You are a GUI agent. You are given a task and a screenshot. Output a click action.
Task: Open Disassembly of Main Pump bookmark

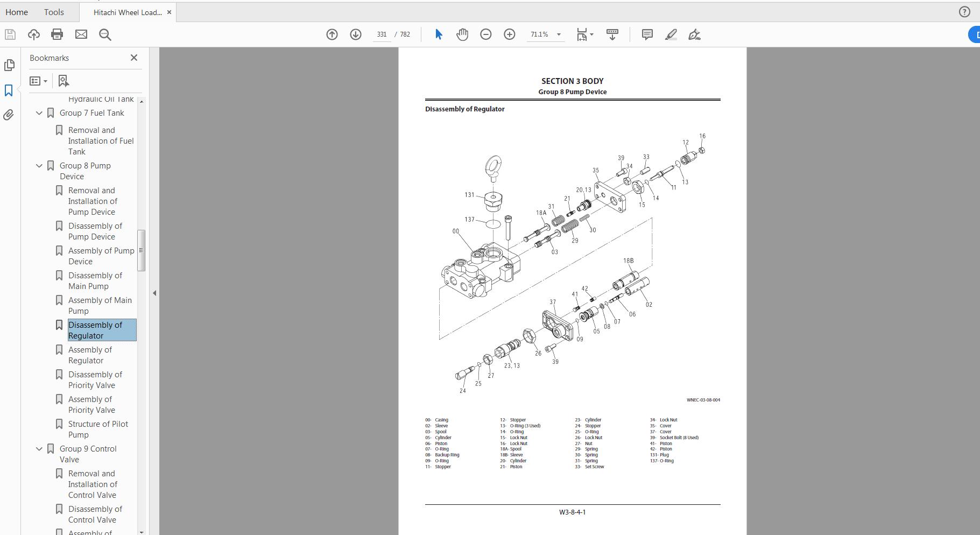click(95, 281)
